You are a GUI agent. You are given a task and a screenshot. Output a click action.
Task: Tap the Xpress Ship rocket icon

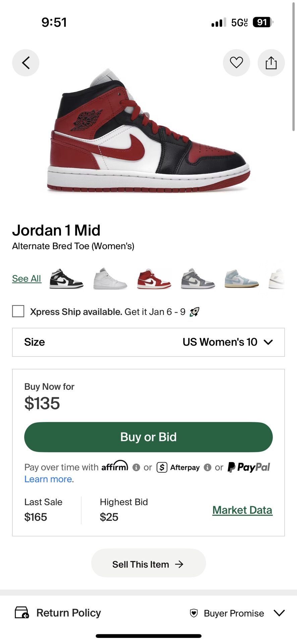194,312
